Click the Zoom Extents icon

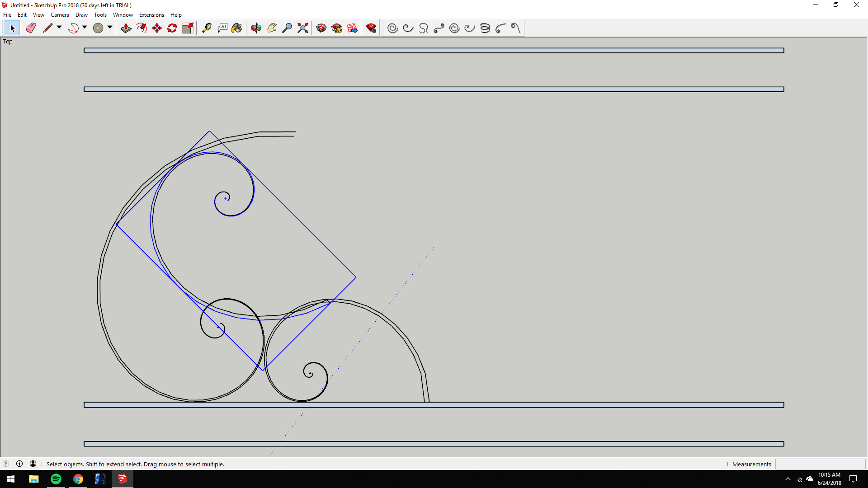pyautogui.click(x=303, y=28)
